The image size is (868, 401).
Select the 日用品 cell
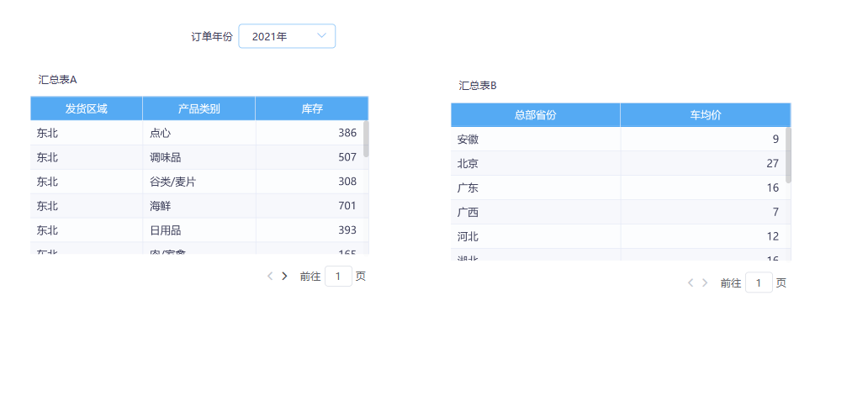coord(199,230)
